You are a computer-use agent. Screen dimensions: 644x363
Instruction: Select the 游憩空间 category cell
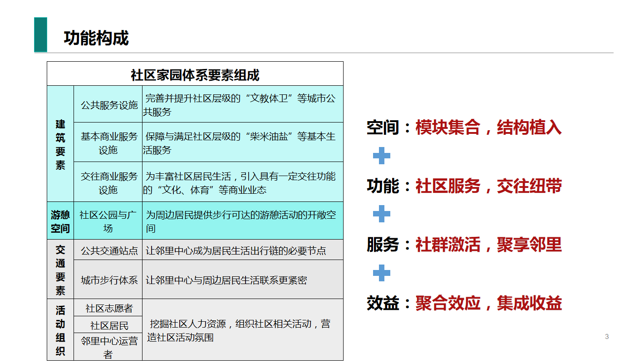(60, 221)
